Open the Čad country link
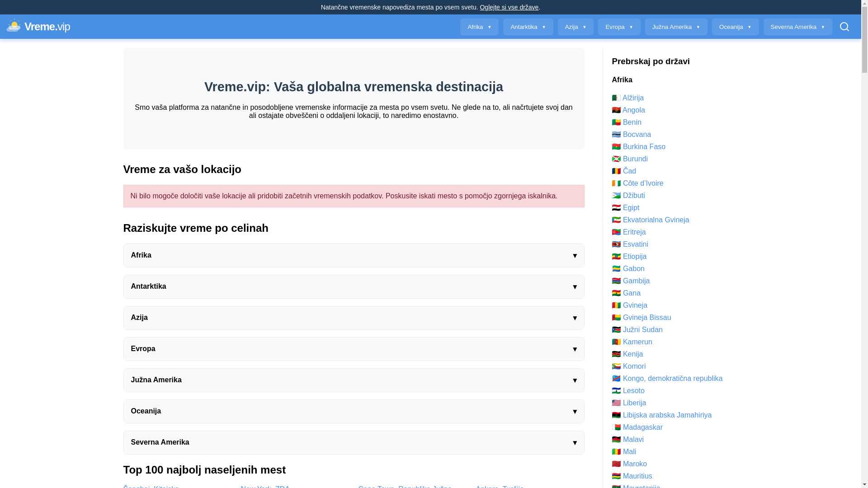Image resolution: width=868 pixels, height=488 pixels. [x=629, y=171]
